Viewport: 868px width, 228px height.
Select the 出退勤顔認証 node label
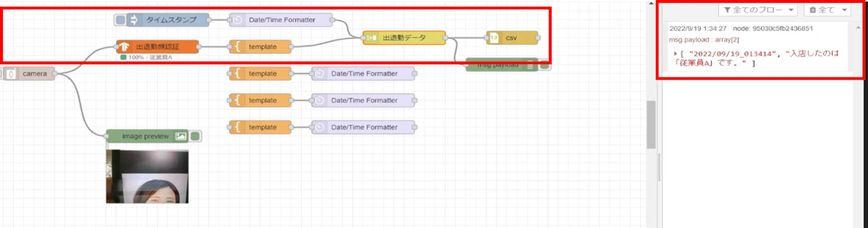pos(157,47)
